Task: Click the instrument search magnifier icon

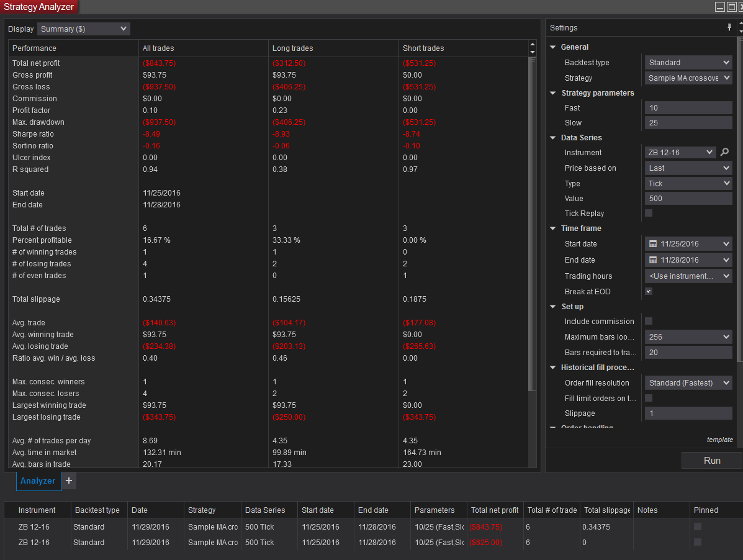Action: pyautogui.click(x=724, y=152)
